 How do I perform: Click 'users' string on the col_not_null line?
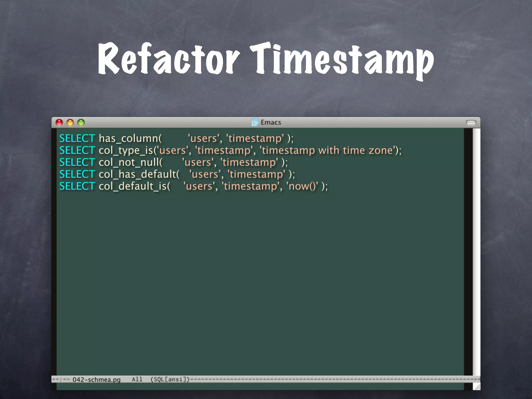[198, 162]
